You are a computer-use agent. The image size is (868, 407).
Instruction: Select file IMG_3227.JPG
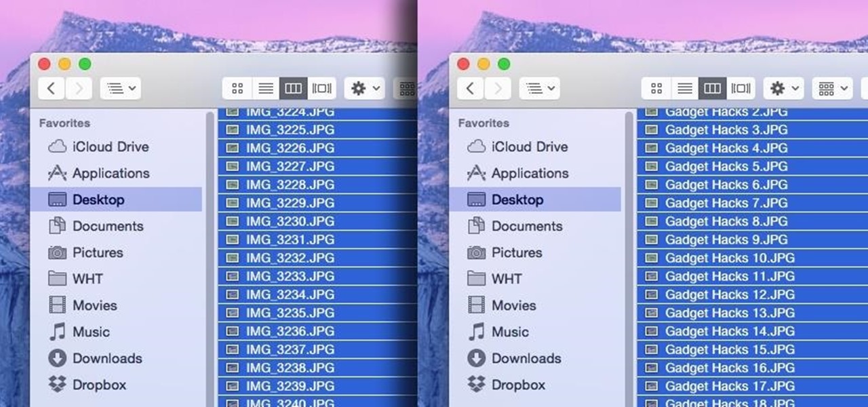click(317, 166)
